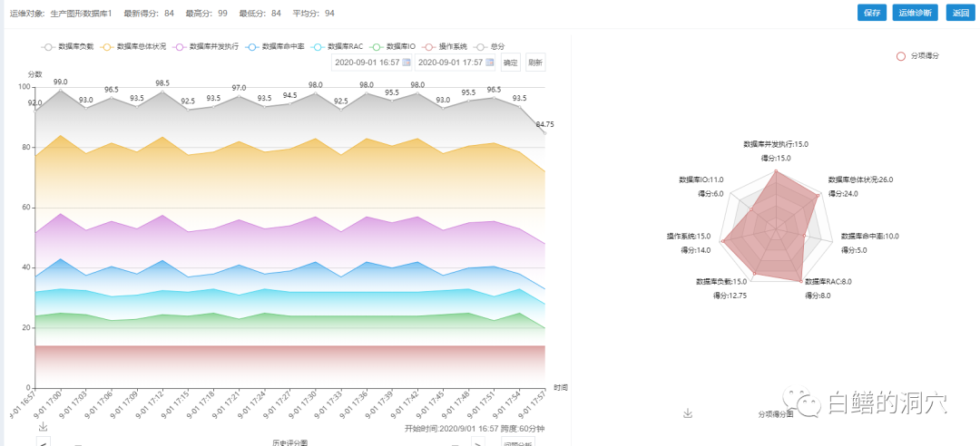The height and width of the screenshot is (446, 980).
Task: Toggle 分项得分 radar legend item
Action: 917,56
